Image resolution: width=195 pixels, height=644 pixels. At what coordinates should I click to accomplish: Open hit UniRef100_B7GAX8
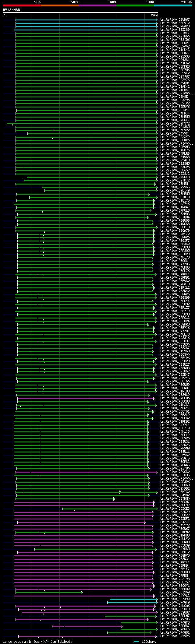[x=175, y=26]
